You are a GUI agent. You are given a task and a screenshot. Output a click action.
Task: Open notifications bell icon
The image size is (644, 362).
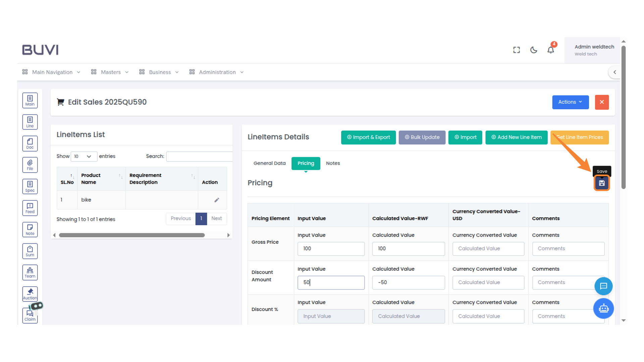[x=550, y=50]
